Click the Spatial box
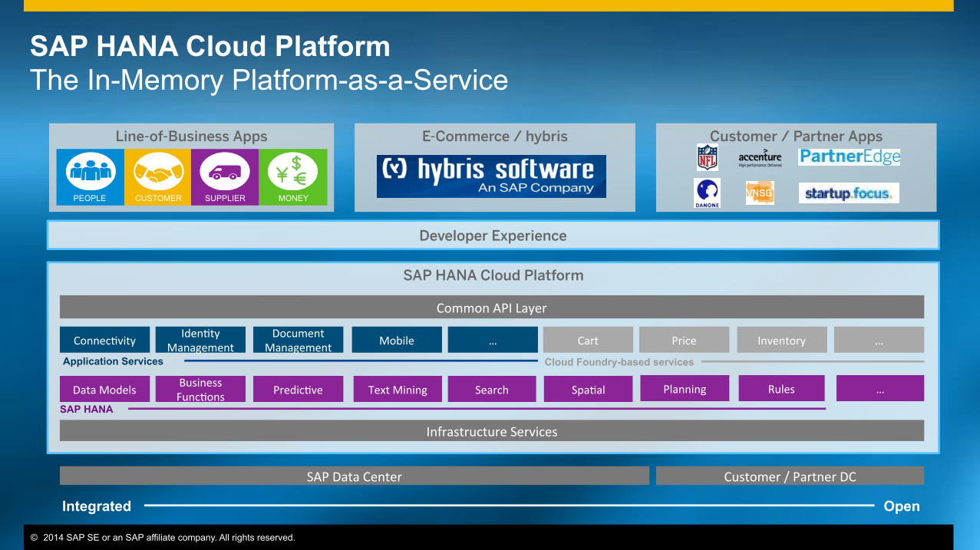This screenshot has height=550, width=980. pyautogui.click(x=589, y=389)
